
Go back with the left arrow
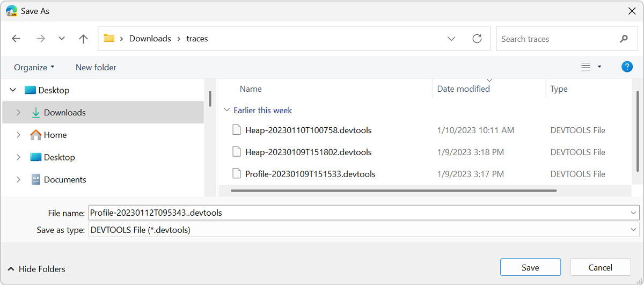click(16, 39)
